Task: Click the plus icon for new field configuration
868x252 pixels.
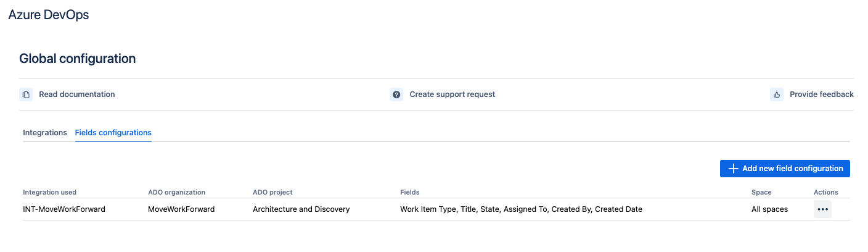Action: pyautogui.click(x=733, y=169)
